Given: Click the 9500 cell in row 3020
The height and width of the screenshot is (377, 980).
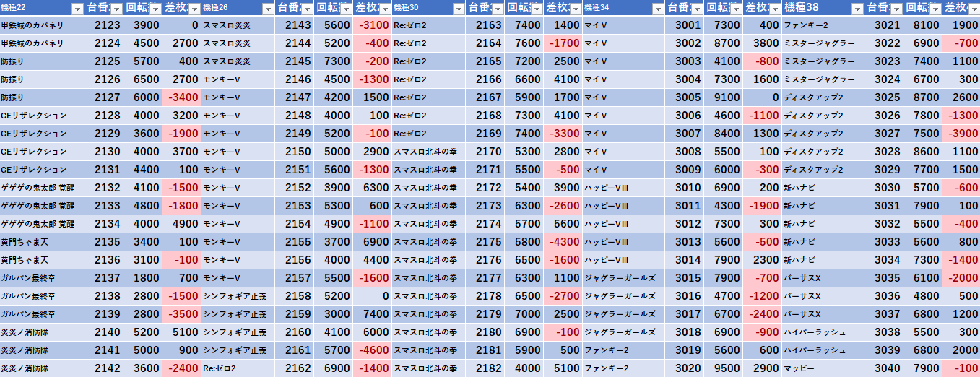Looking at the screenshot, I should point(723,368).
